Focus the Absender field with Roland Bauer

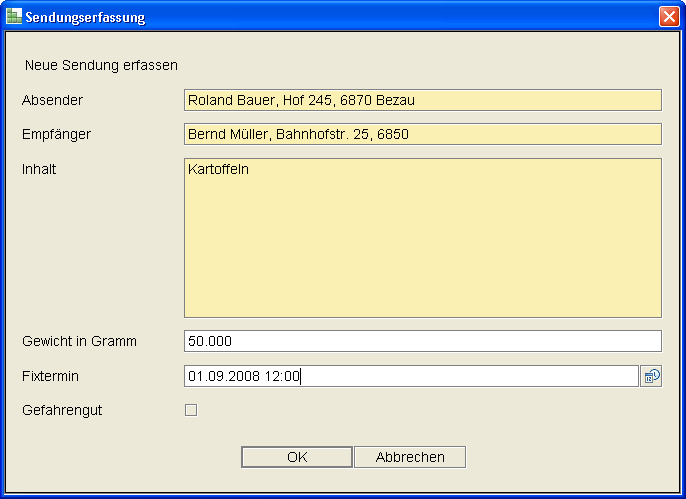(422, 100)
